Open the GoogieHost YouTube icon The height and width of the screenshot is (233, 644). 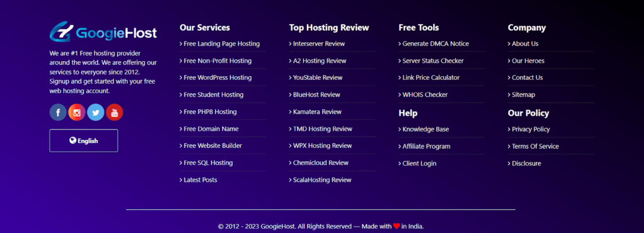click(x=114, y=112)
